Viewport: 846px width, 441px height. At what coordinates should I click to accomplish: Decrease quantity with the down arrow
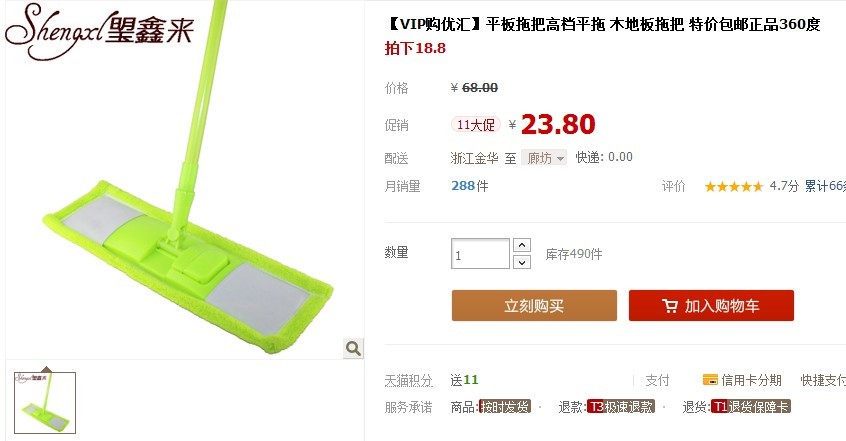tap(522, 262)
